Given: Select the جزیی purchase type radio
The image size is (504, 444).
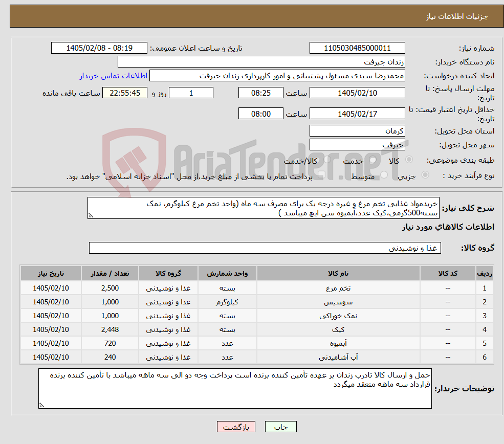Looking at the screenshot, I should click(425, 175).
